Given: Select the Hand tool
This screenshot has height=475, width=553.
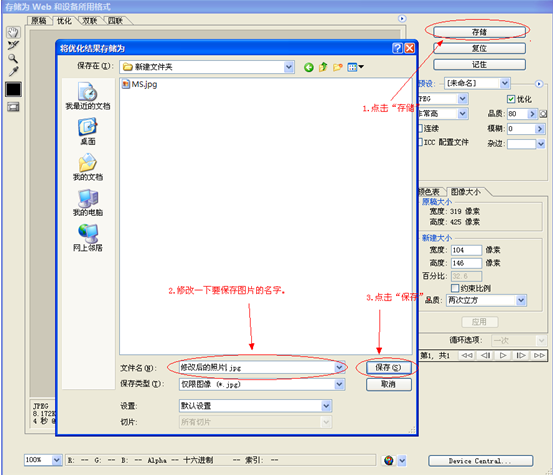Looking at the screenshot, I should click(x=13, y=32).
